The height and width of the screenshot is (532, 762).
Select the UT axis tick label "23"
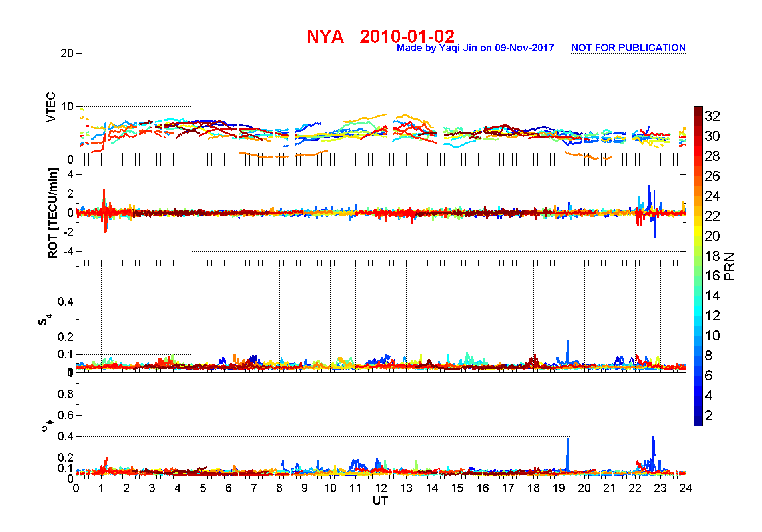pyautogui.click(x=660, y=488)
